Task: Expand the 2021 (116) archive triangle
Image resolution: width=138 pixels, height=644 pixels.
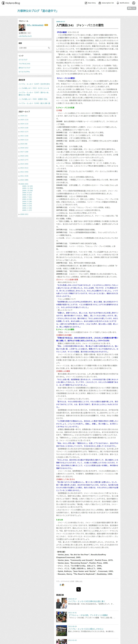Action: coord(19,136)
